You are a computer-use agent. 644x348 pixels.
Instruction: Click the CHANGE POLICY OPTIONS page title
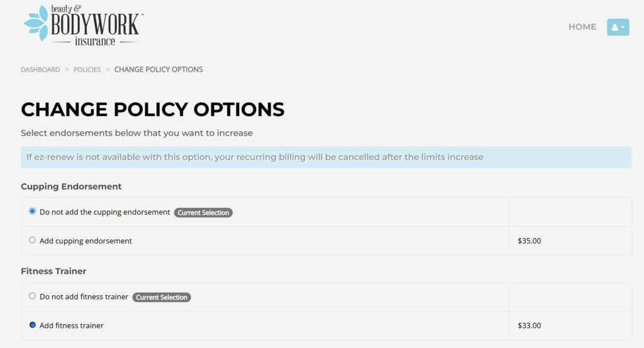[x=153, y=109]
